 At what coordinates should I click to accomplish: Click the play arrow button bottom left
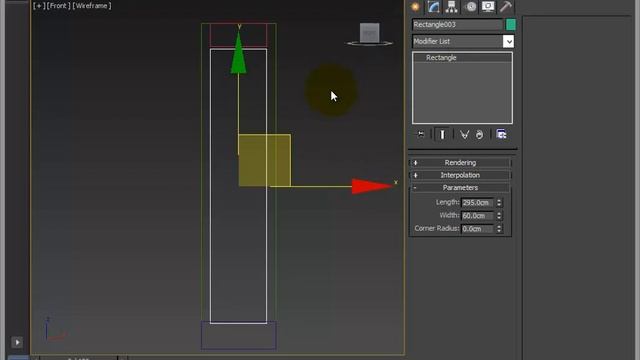click(x=17, y=342)
